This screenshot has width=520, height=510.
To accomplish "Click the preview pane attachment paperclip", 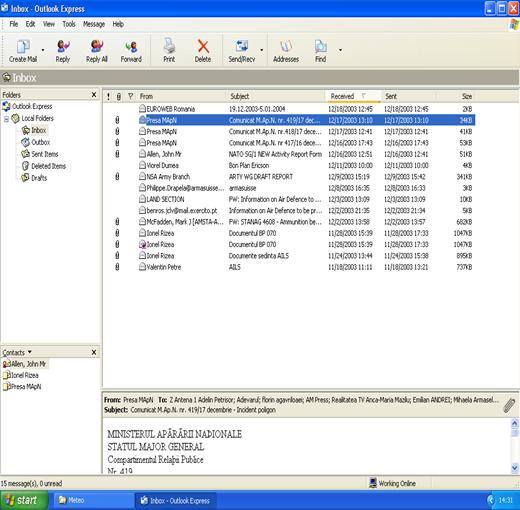I will click(509, 405).
